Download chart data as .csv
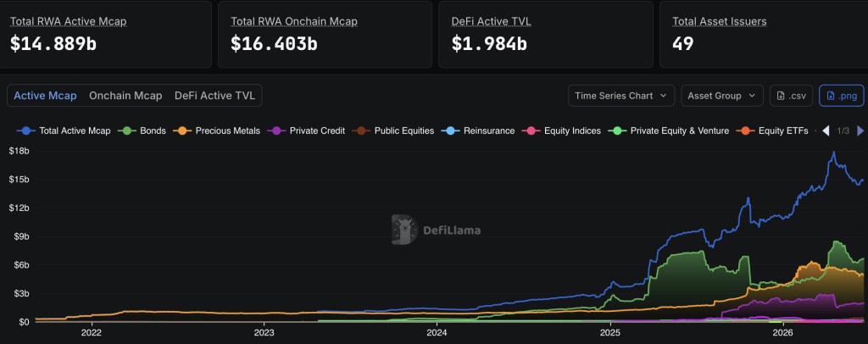This screenshot has width=868, height=344. [792, 96]
